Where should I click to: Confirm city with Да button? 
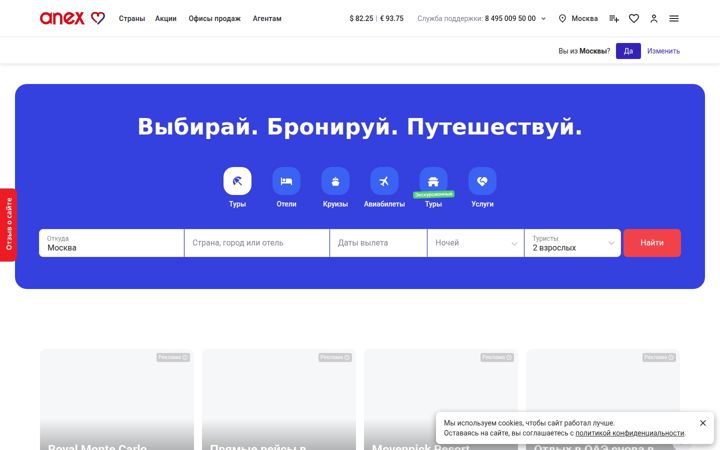pyautogui.click(x=628, y=51)
